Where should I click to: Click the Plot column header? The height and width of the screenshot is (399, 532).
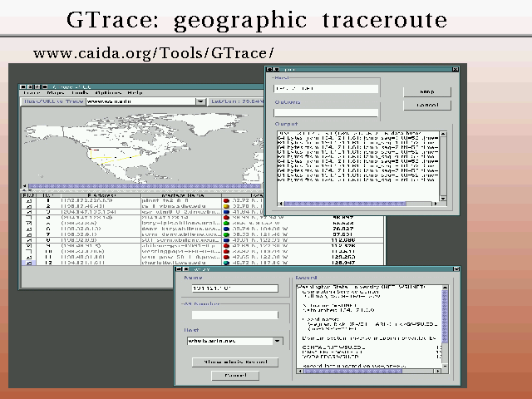pos(29,195)
